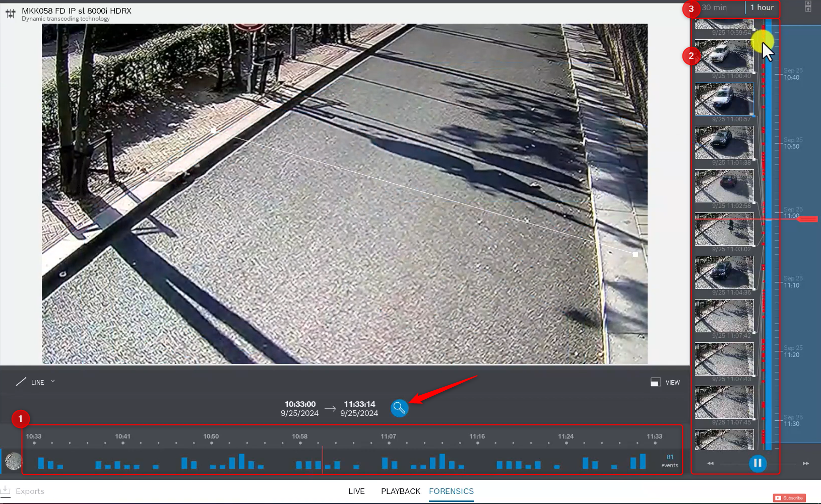Click the fast-forward double-arrow button

805,463
